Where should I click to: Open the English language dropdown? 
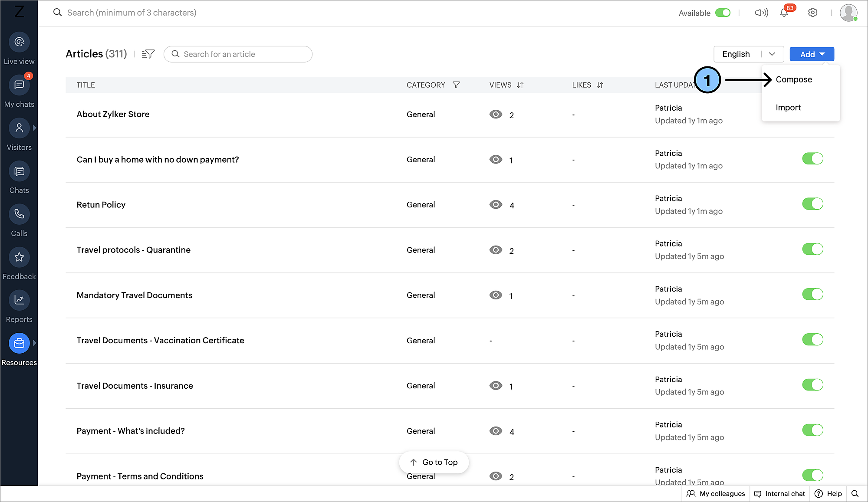(x=748, y=54)
